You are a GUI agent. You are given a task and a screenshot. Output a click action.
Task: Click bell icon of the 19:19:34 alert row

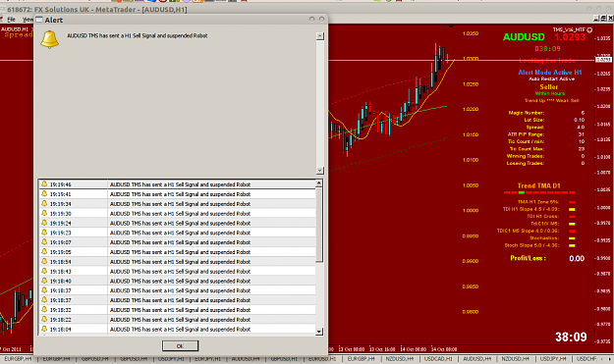click(x=44, y=203)
